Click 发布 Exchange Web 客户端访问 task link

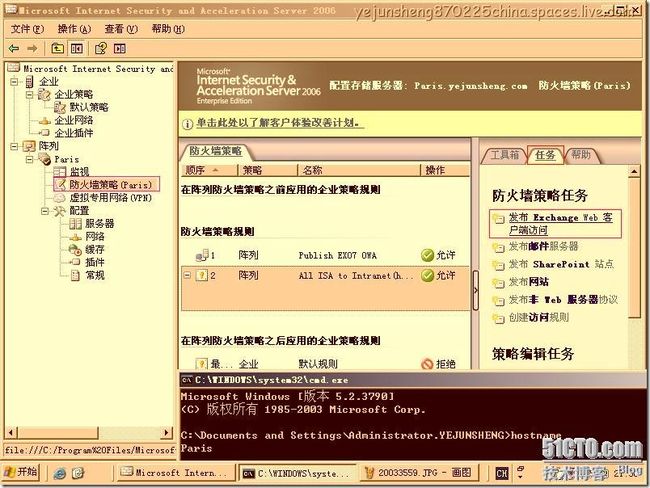(x=560, y=223)
